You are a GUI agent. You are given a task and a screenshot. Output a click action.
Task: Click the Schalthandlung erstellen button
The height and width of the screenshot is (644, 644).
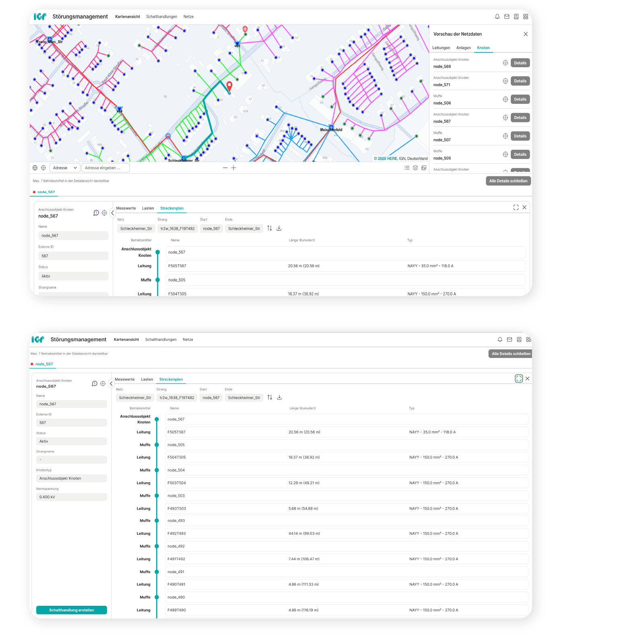point(72,610)
